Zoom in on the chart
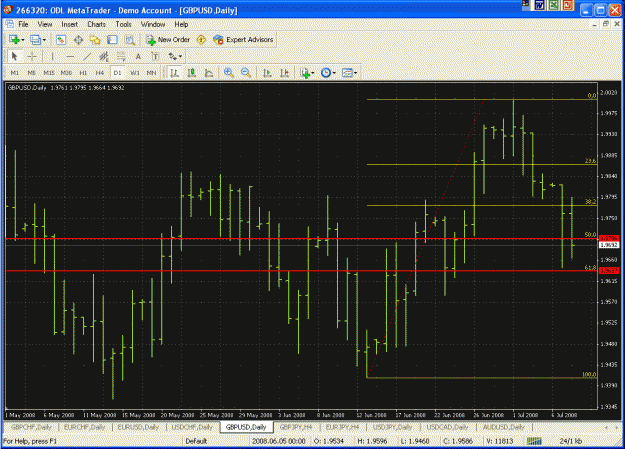 pyautogui.click(x=229, y=73)
